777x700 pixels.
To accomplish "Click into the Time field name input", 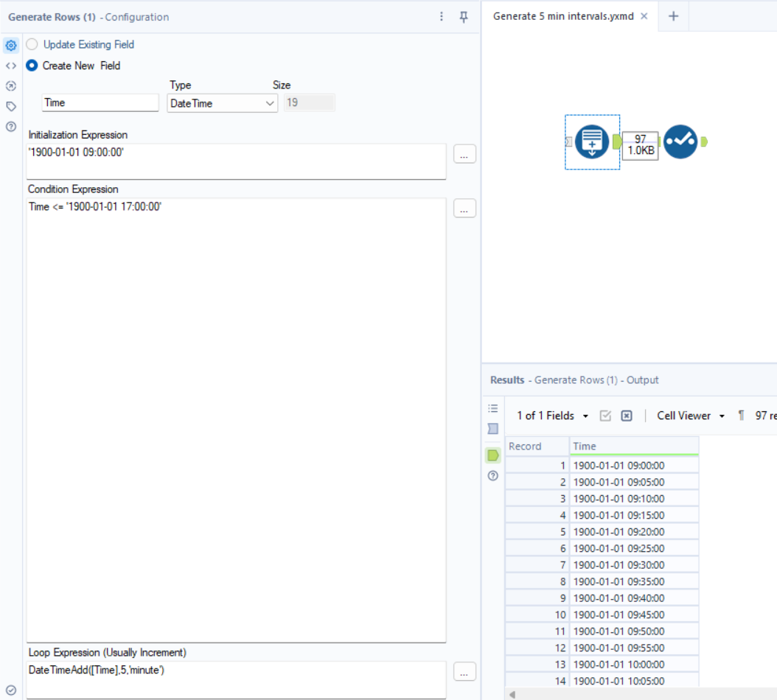I will pyautogui.click(x=100, y=102).
